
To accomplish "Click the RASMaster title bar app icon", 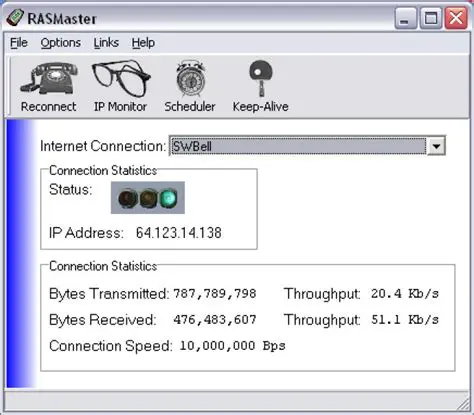I will coord(15,17).
